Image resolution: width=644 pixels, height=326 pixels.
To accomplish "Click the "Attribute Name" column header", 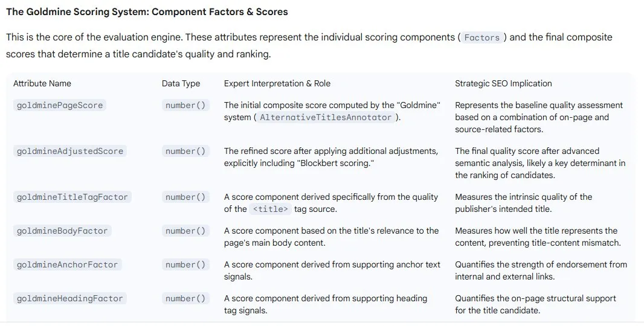I will (x=42, y=83).
